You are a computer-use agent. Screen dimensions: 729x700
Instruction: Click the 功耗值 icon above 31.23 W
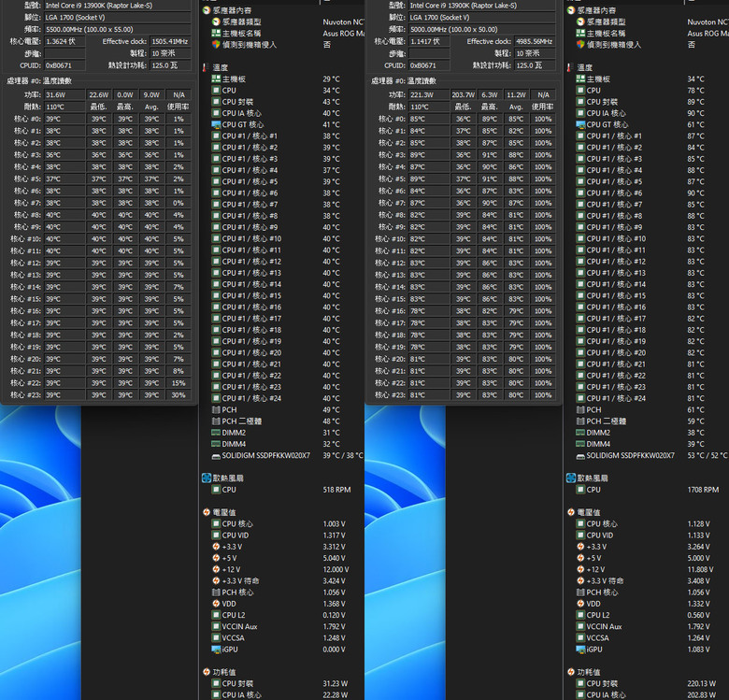[x=207, y=672]
